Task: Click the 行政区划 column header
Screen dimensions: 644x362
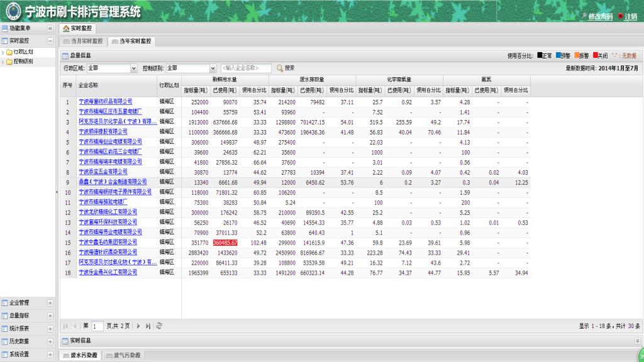Action: 169,85
